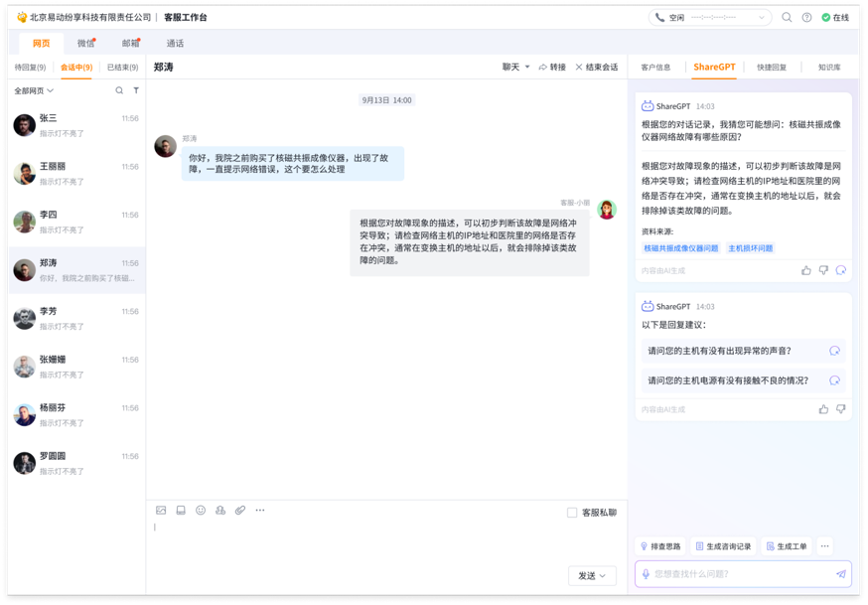The width and height of the screenshot is (868, 605).
Task: Use suggestion about power contact 接触不良
Action: (x=744, y=380)
